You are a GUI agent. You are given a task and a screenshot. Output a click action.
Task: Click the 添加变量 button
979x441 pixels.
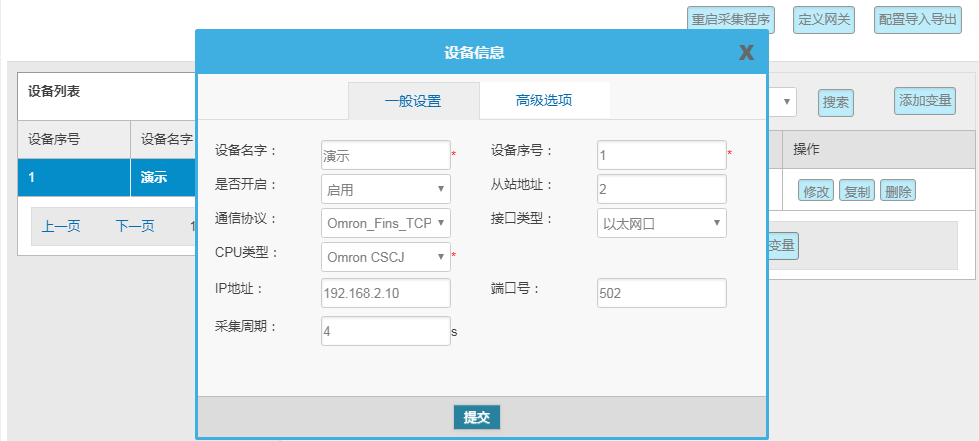click(x=925, y=100)
